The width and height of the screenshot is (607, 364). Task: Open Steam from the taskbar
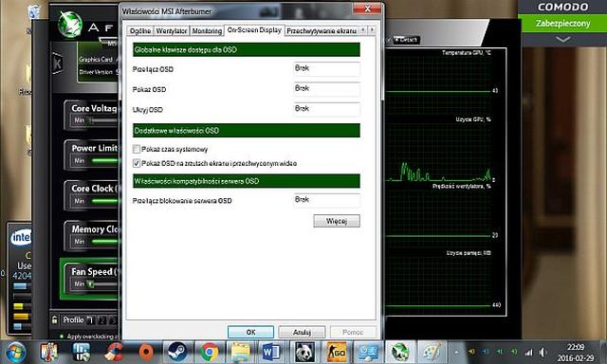[177, 352]
